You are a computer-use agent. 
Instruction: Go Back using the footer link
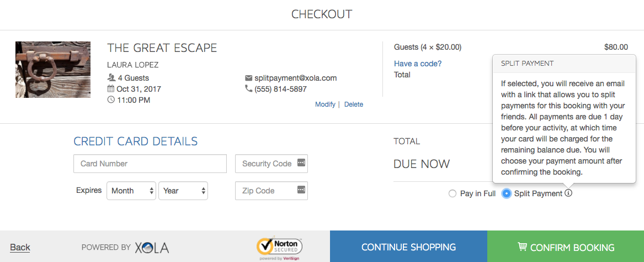click(20, 247)
